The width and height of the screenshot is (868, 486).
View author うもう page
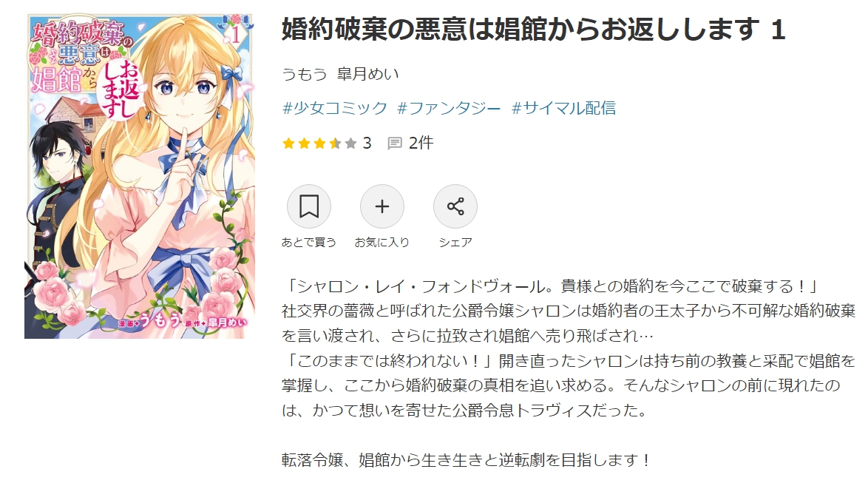(305, 74)
